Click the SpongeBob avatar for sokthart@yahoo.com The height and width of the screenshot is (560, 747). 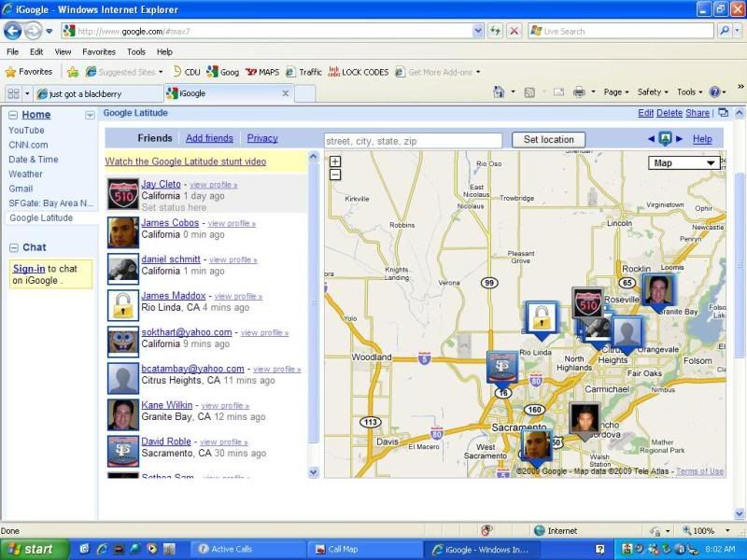tap(123, 342)
